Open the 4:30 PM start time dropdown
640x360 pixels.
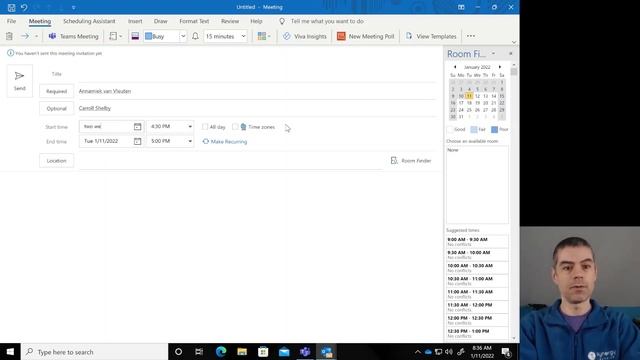click(190, 127)
